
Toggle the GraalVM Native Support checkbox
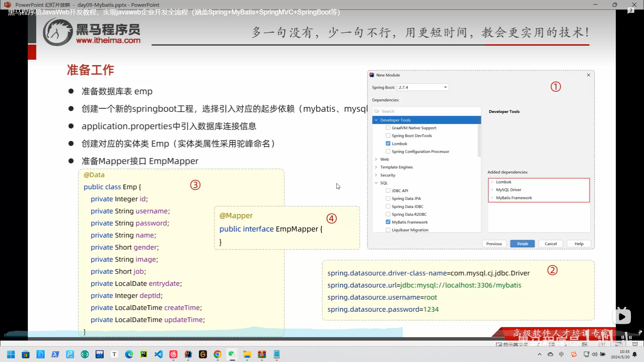coord(388,128)
